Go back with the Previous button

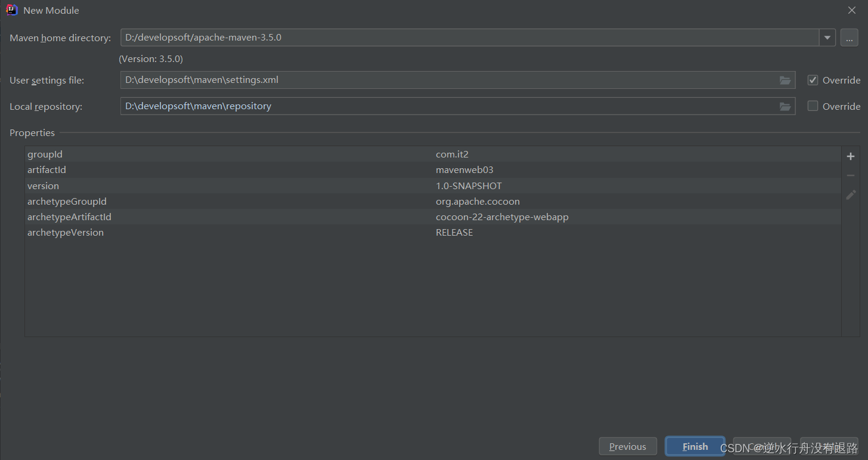coord(628,446)
